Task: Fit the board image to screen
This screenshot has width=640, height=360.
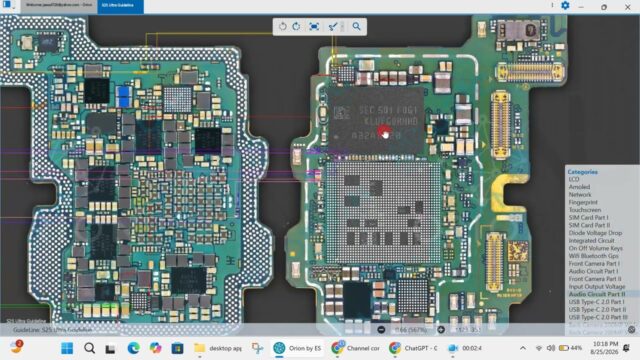Action: pyautogui.click(x=314, y=27)
